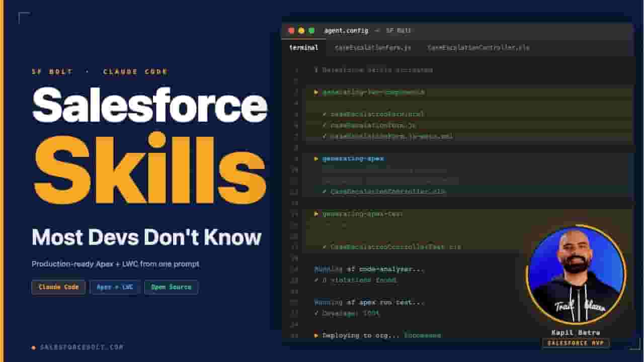Click the caseEscalationForm.js-meta.xml line in the terminal

(x=387, y=136)
